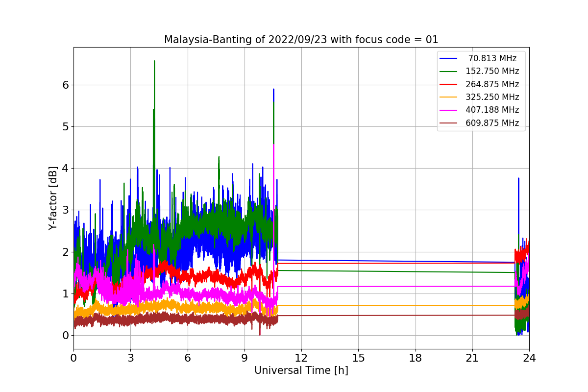Click the green line swatch in the legend
588x392 pixels.
(x=448, y=72)
